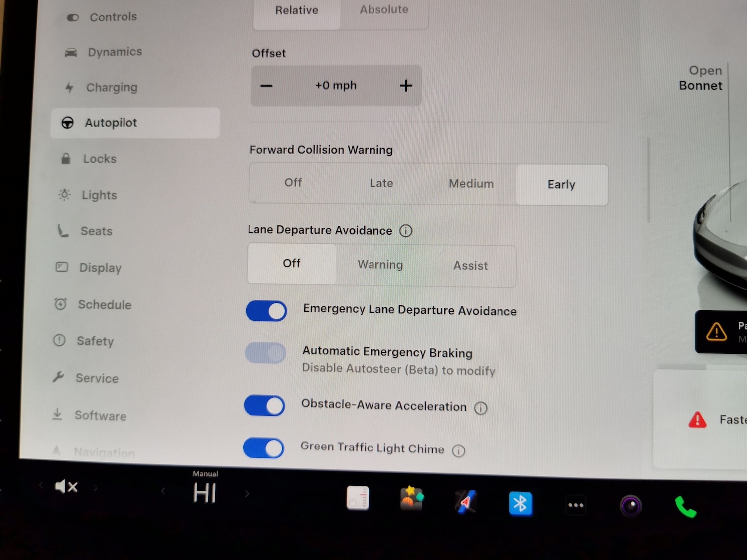Image resolution: width=747 pixels, height=560 pixels.
Task: Disable Emergency Lane Departure Avoidance toggle
Action: tap(266, 311)
